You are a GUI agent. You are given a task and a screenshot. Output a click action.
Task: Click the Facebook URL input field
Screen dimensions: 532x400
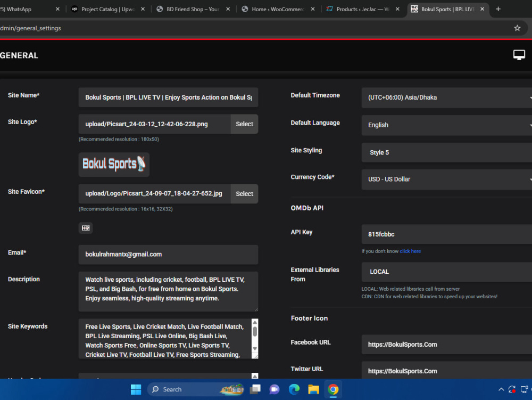[446, 344]
